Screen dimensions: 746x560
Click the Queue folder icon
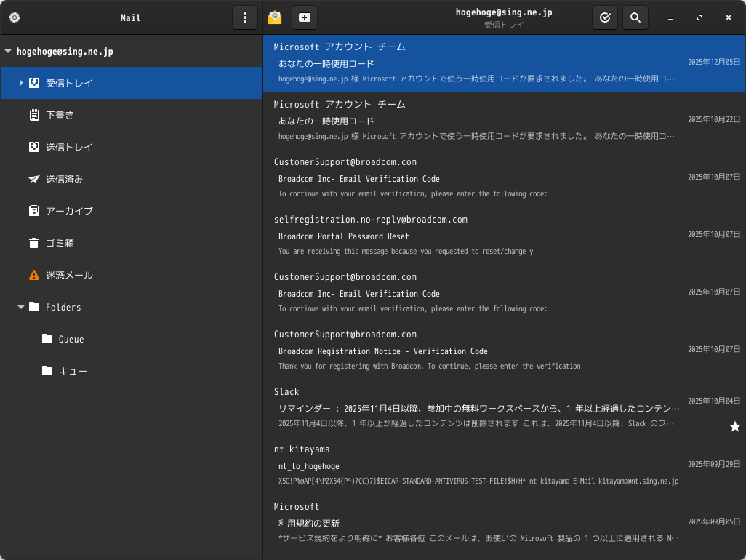(47, 339)
